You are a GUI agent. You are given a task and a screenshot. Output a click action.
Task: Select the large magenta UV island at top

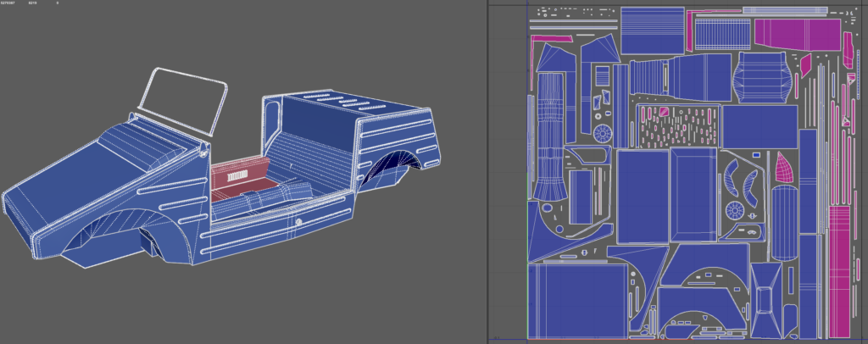[795, 35]
